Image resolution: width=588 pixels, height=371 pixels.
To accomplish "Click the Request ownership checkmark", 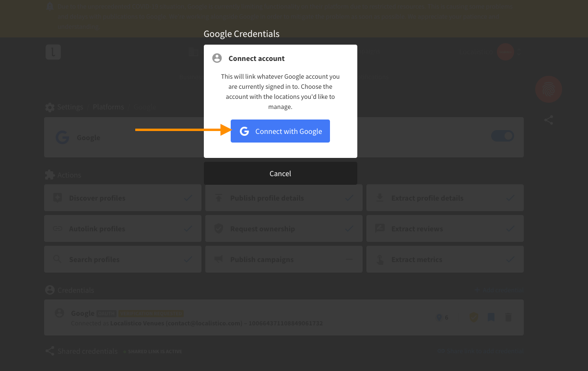I will pos(349,228).
